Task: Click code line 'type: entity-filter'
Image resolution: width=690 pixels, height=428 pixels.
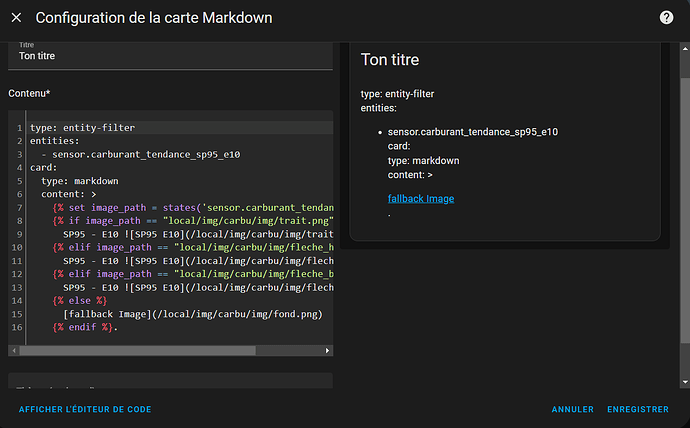Action: [x=82, y=128]
